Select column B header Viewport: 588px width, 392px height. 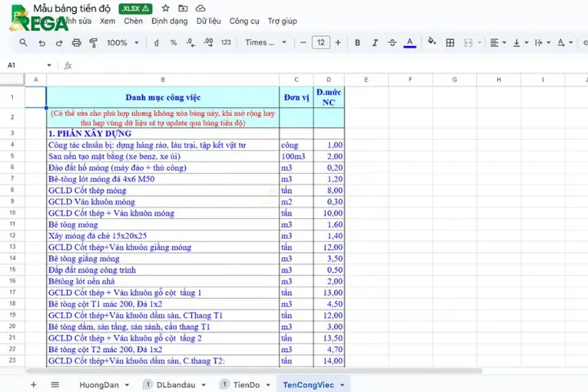click(163, 79)
